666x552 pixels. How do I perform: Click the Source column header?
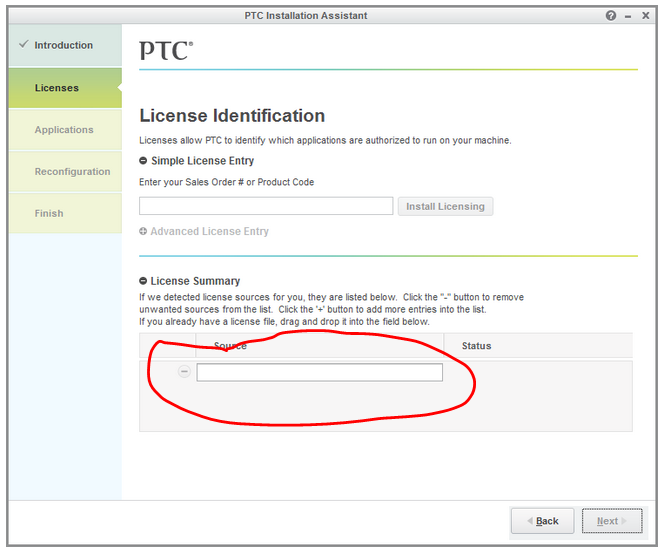[x=319, y=345]
